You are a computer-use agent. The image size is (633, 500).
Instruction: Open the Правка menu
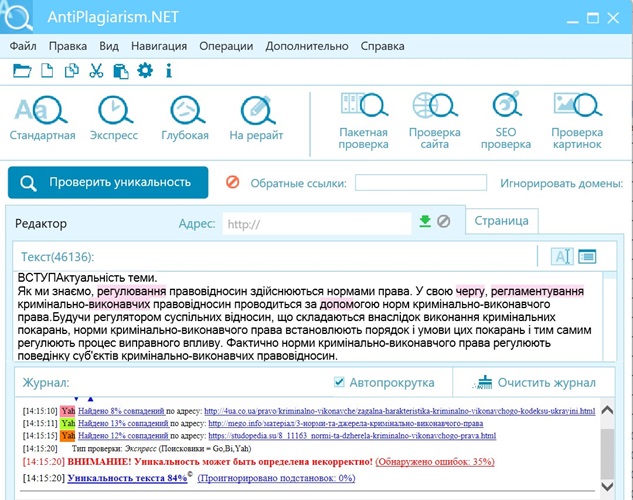pyautogui.click(x=68, y=46)
